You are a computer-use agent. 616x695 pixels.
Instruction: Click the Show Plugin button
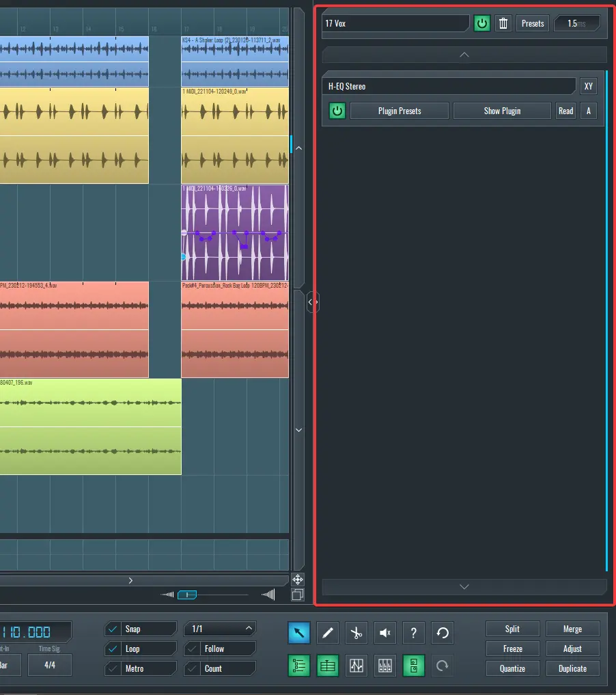click(502, 111)
